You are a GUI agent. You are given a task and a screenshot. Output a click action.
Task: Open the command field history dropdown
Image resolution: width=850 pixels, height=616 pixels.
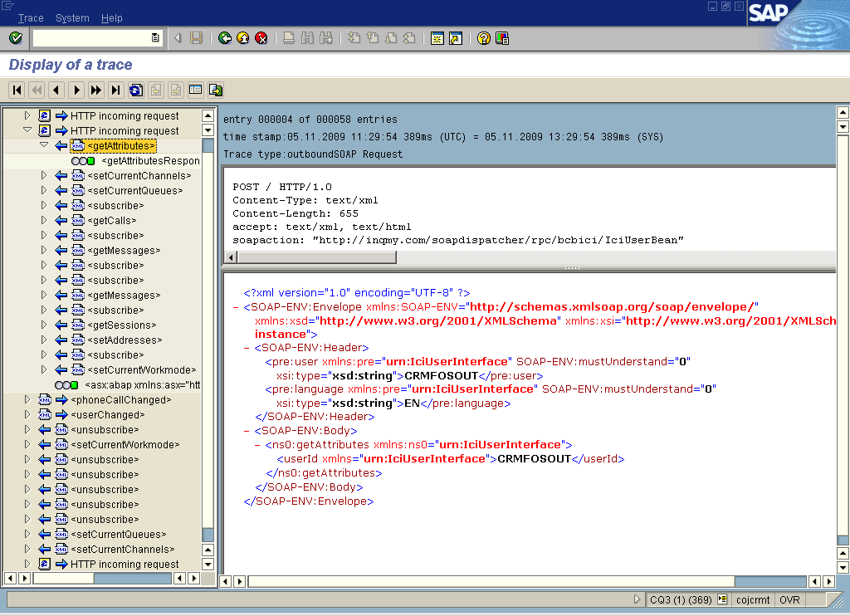pos(154,37)
